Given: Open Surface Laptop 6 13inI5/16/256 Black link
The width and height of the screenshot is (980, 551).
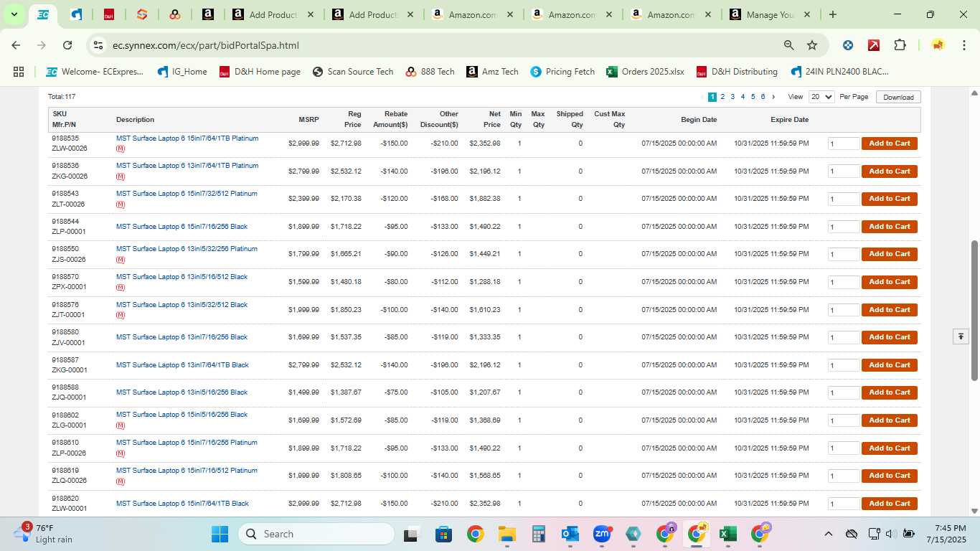Looking at the screenshot, I should pyautogui.click(x=182, y=392).
